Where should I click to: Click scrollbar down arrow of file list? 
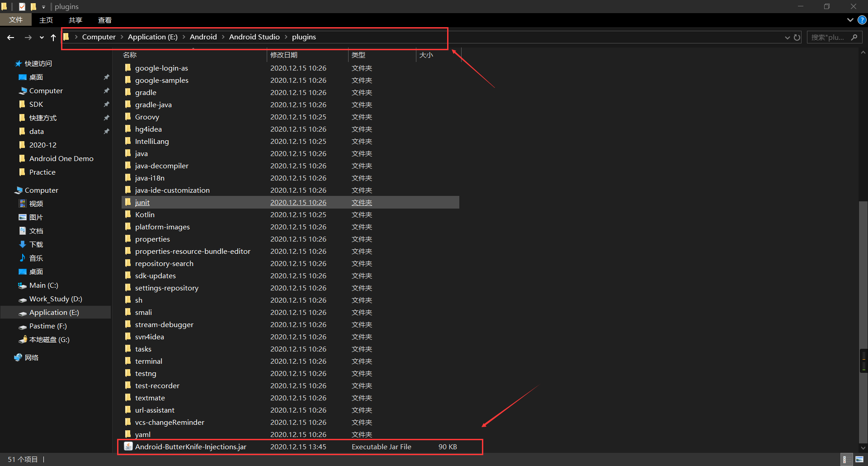[863, 448]
